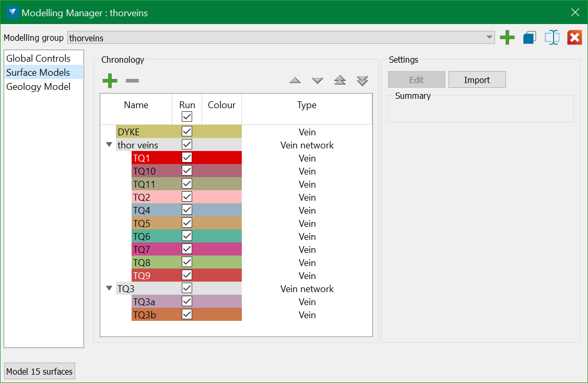Click the blue copy modelling group icon
This screenshot has height=383, width=588.
530,38
